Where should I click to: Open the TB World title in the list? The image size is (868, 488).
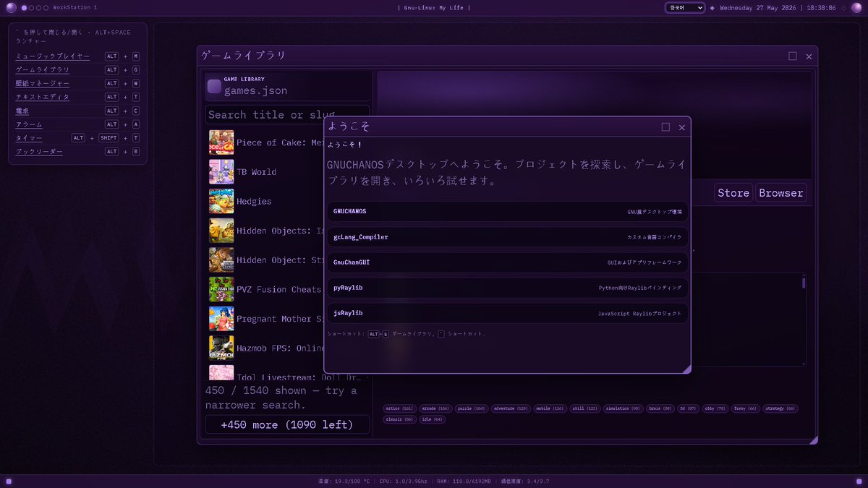point(256,172)
